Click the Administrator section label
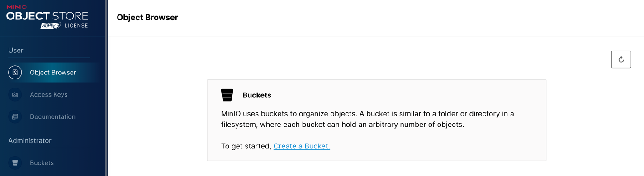Image resolution: width=644 pixels, height=176 pixels. tap(30, 140)
